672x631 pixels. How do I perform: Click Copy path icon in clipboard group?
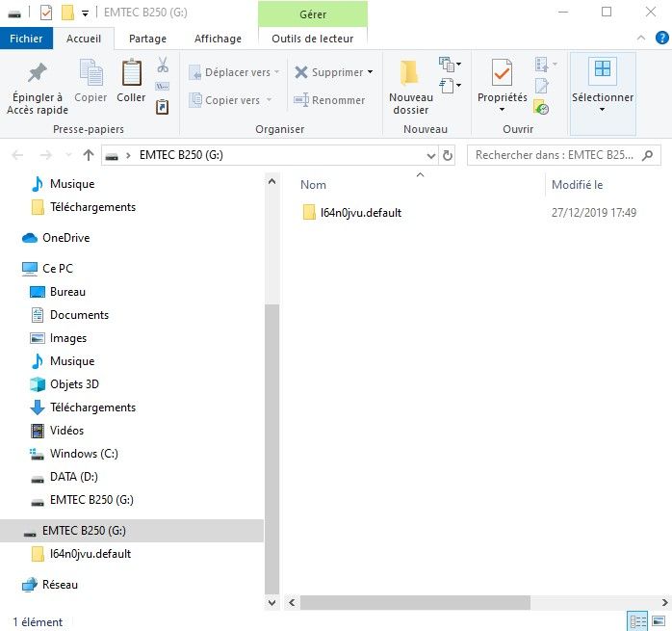[163, 87]
